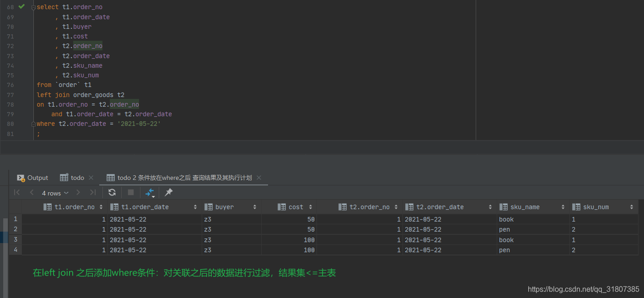Viewport: 644px width, 298px height.
Task: Click sort arrows on t2.order_date column
Action: pos(490,207)
